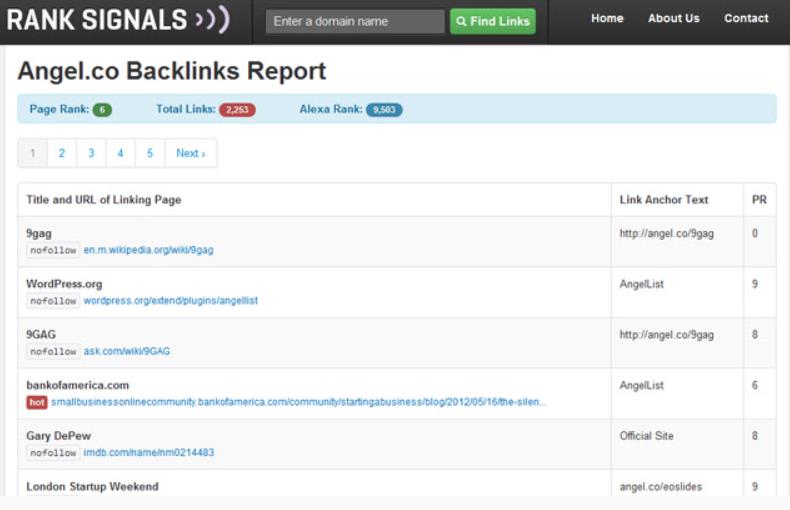Click the hot badge in bankofamerica row
790x510 pixels.
(37, 402)
